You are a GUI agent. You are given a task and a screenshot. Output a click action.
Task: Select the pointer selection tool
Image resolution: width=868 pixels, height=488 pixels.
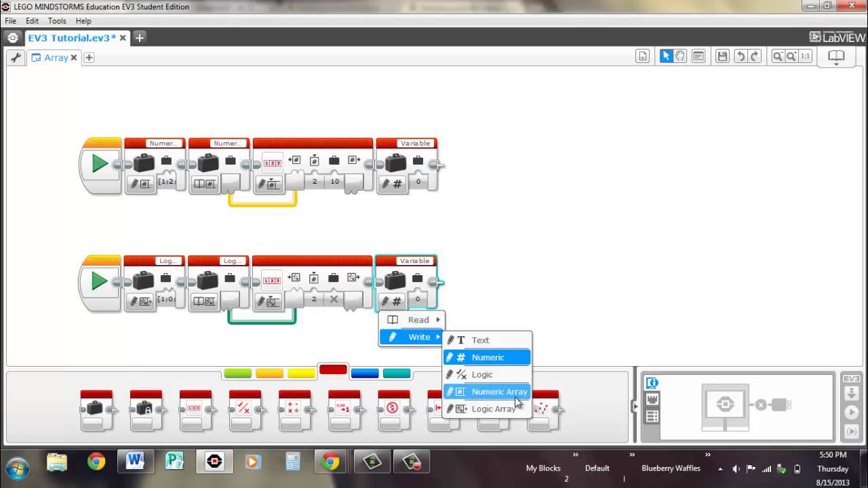(x=666, y=56)
